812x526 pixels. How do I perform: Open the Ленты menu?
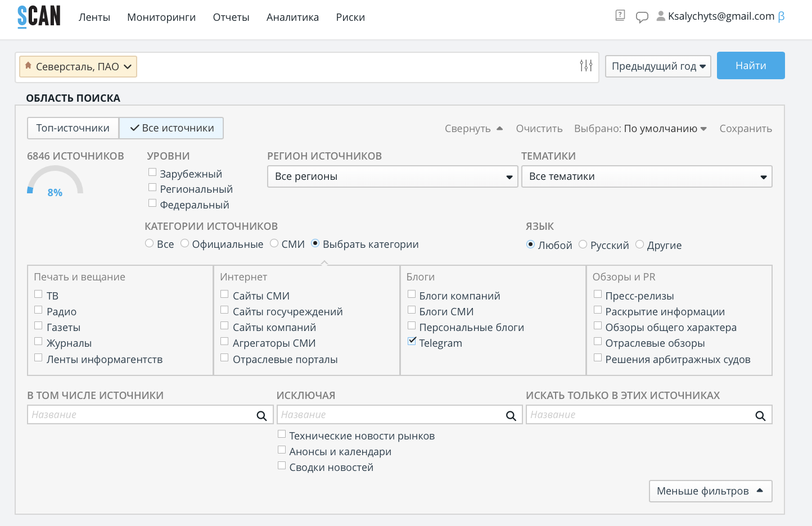(94, 17)
